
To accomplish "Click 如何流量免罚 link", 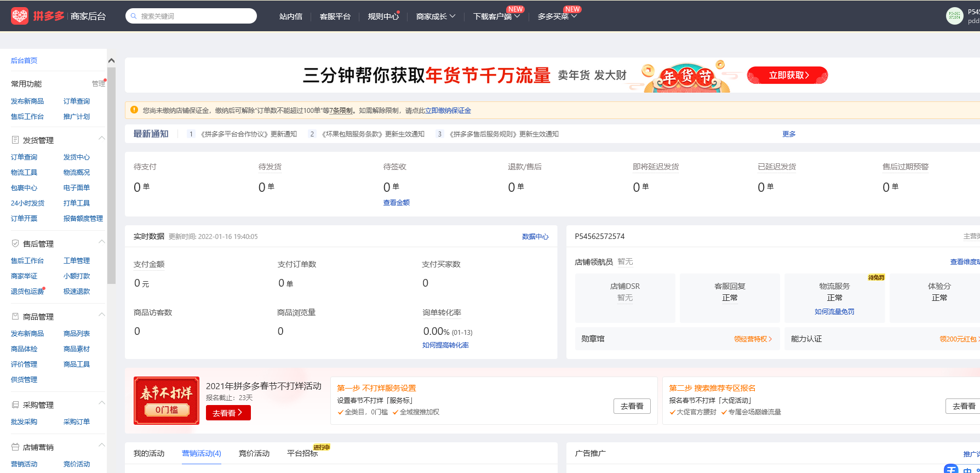I will point(834,311).
